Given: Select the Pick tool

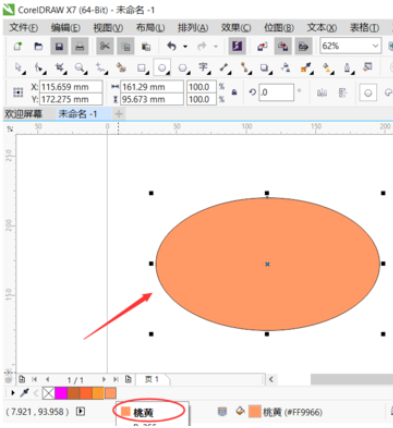Looking at the screenshot, I should [x=19, y=68].
